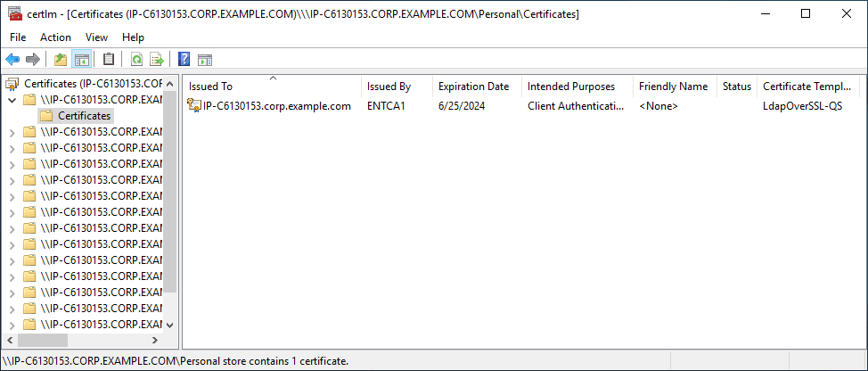This screenshot has width=868, height=371.
Task: Toggle Show/Hide Action Pane icon
Action: 205,59
